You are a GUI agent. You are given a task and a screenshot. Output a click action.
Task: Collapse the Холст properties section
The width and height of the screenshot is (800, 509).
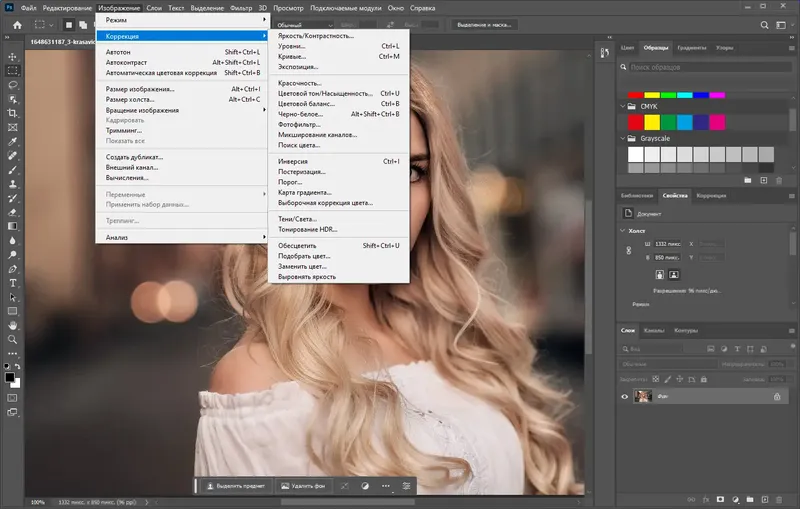[623, 230]
